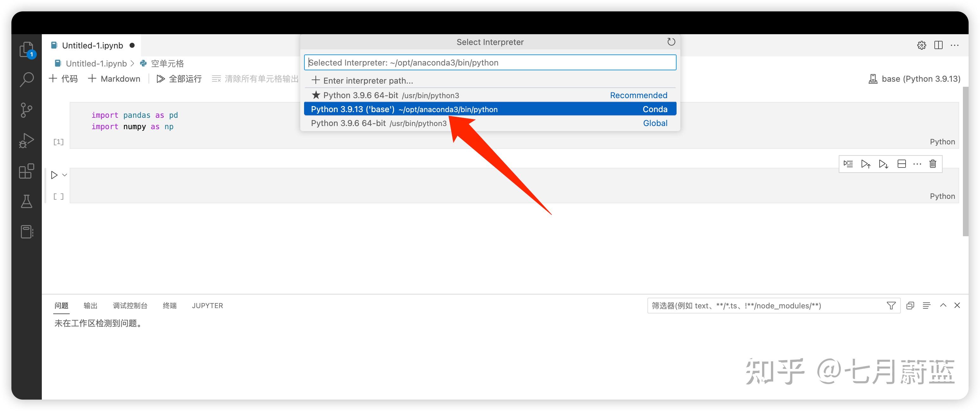Open the Source Control sidebar icon
Image resolution: width=980 pixels, height=411 pixels.
(x=26, y=110)
